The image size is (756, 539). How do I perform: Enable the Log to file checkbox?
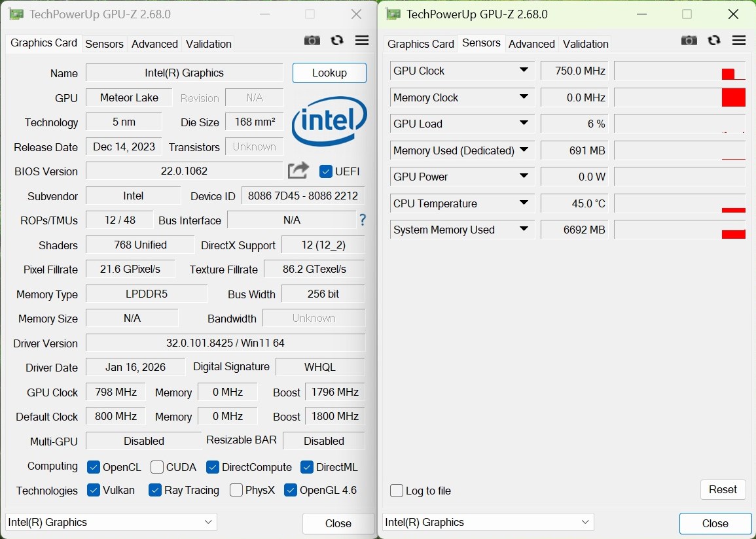[397, 491]
